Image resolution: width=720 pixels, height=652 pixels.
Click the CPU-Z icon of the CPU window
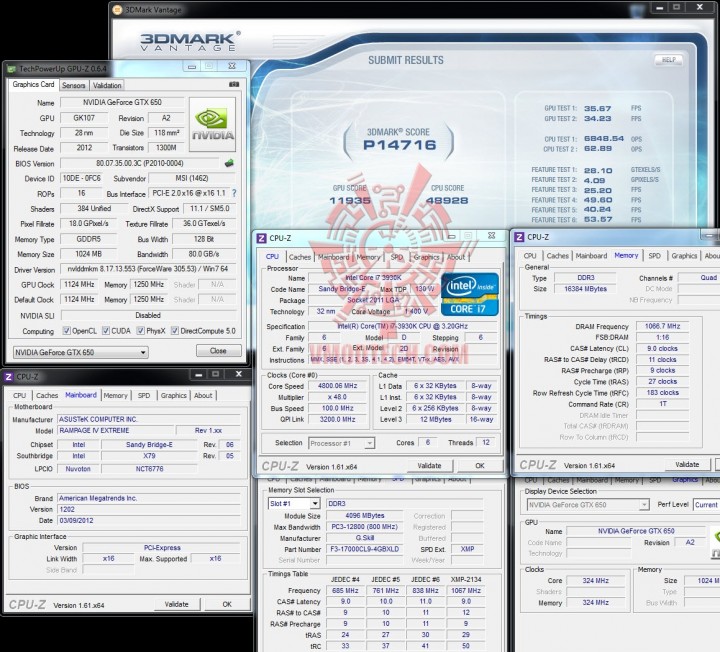click(261, 238)
